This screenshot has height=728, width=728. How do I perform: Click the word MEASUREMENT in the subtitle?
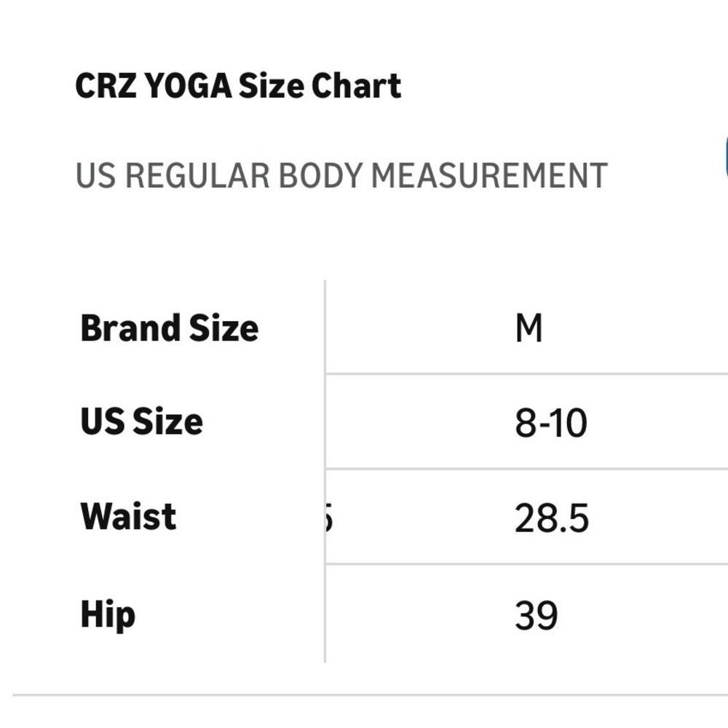coord(489,176)
